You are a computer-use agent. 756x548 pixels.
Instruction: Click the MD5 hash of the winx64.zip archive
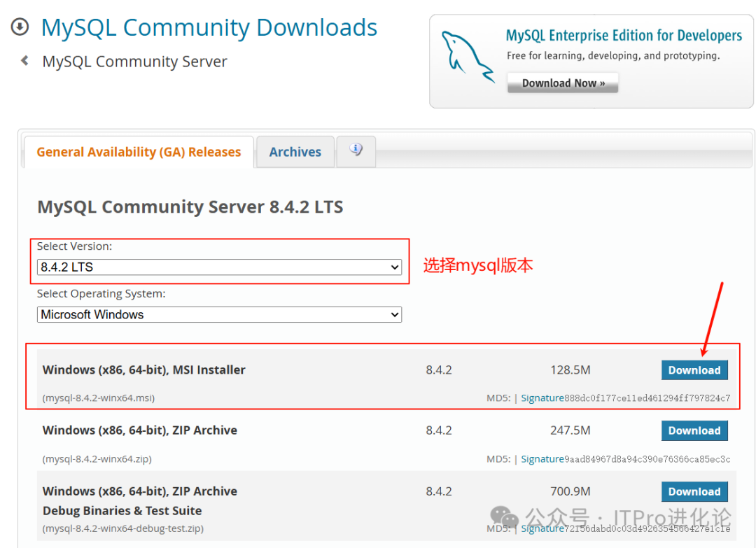[647, 459]
